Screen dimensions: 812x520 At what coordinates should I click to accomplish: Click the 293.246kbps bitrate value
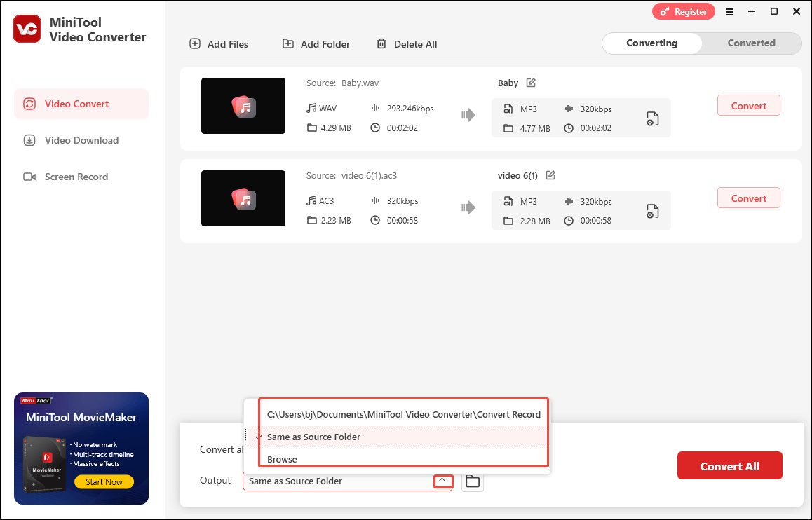410,109
